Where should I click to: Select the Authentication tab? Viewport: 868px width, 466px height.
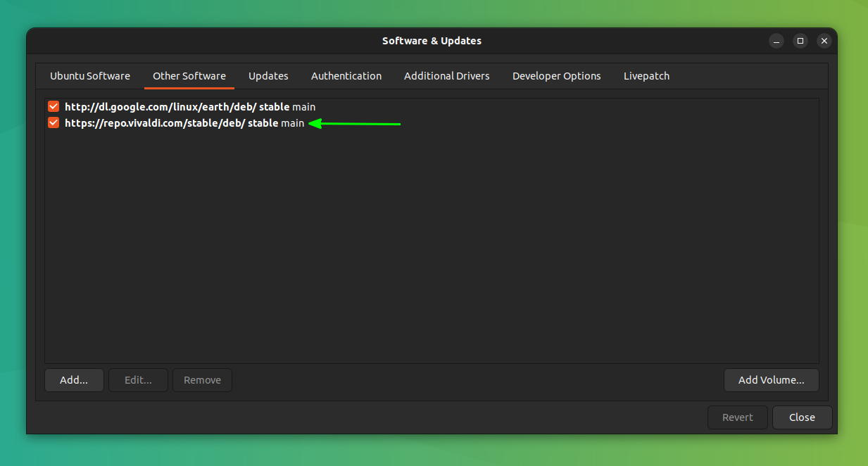tap(346, 75)
